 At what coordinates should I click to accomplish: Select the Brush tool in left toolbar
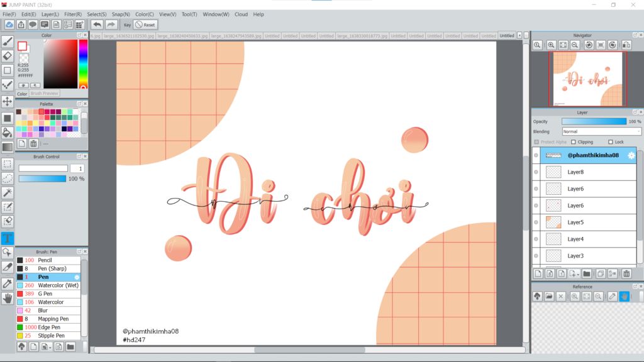click(x=8, y=41)
